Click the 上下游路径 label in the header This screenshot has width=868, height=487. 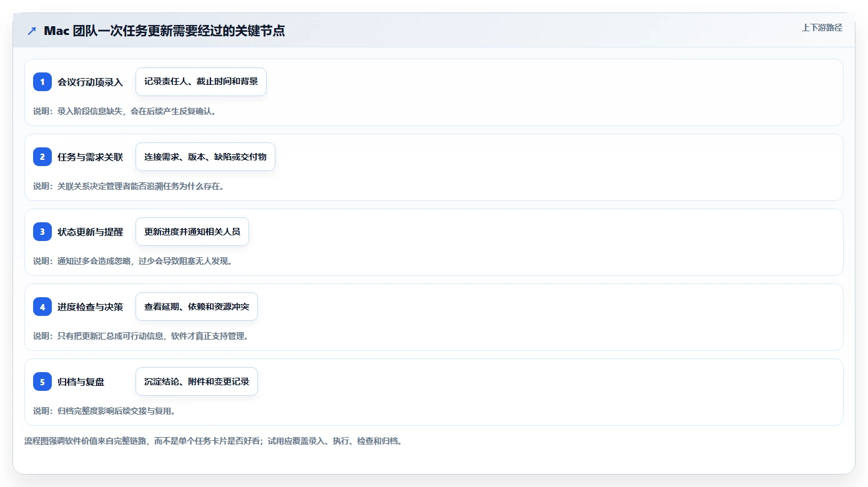pos(822,27)
